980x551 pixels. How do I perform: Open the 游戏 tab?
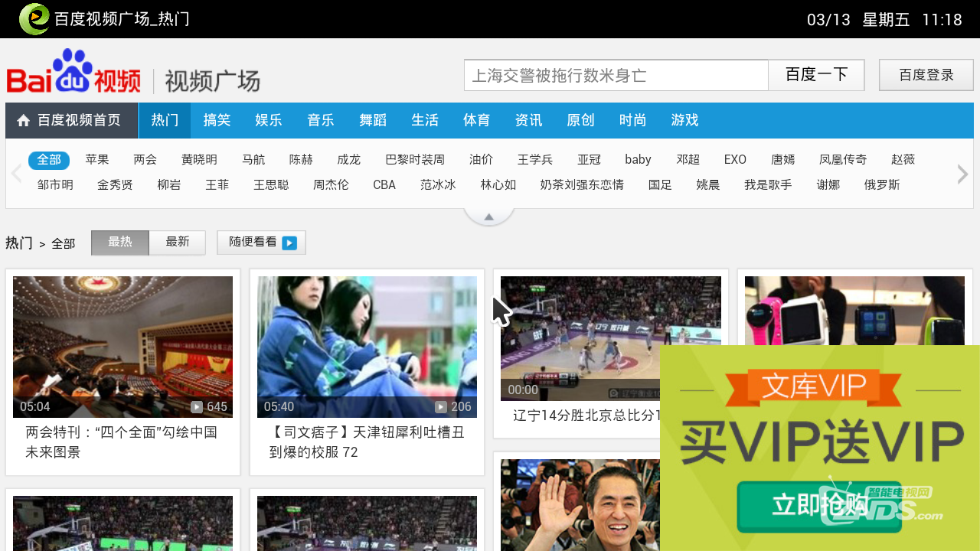coord(685,120)
